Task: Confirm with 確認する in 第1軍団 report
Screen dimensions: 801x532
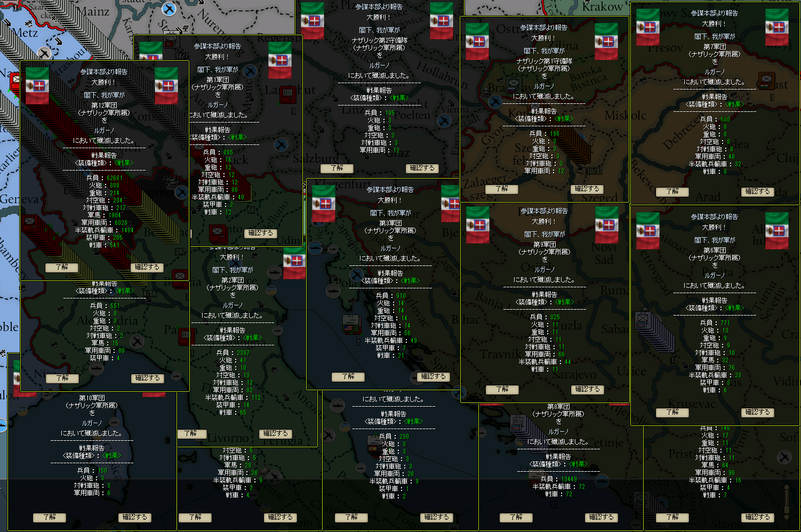Action: [x=261, y=233]
